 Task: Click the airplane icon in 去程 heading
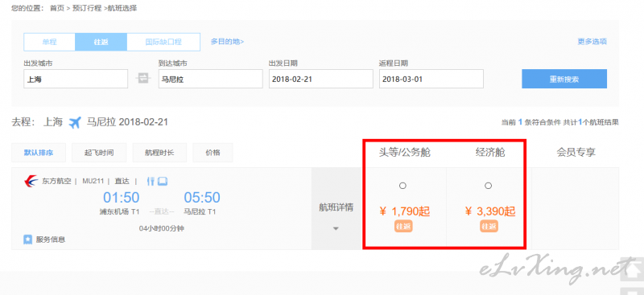[x=75, y=122]
